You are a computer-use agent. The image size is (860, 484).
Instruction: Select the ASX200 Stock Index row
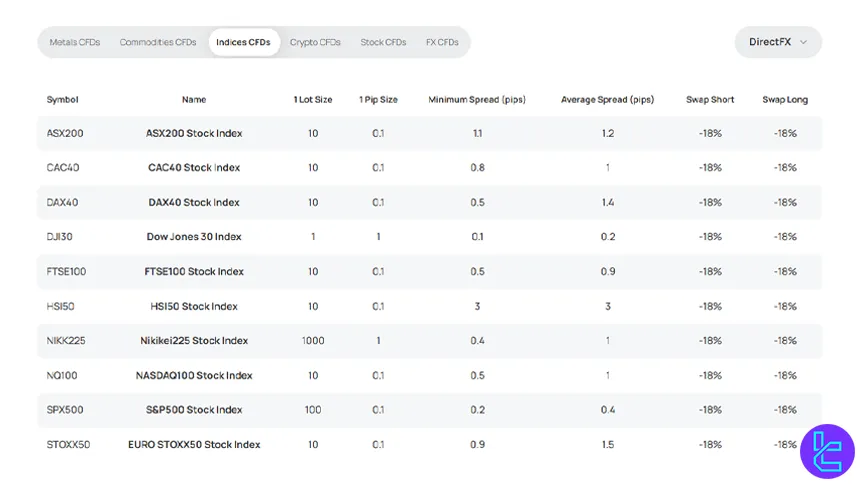coord(194,133)
